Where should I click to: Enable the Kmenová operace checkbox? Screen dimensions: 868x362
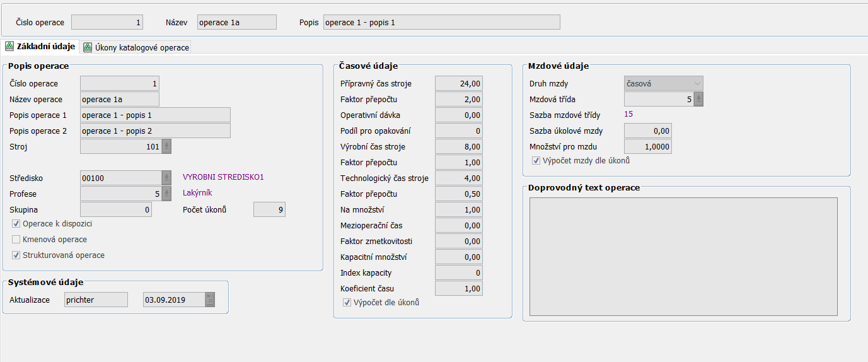pyautogui.click(x=16, y=240)
